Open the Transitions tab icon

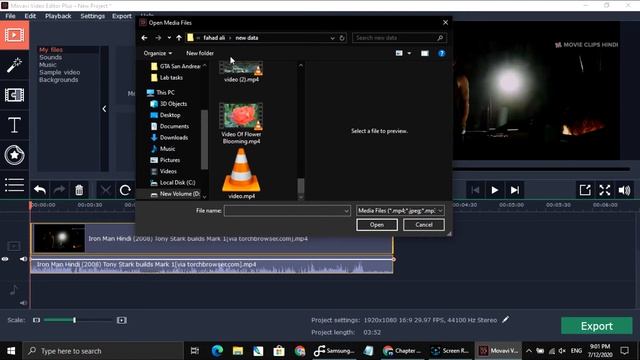click(14, 95)
